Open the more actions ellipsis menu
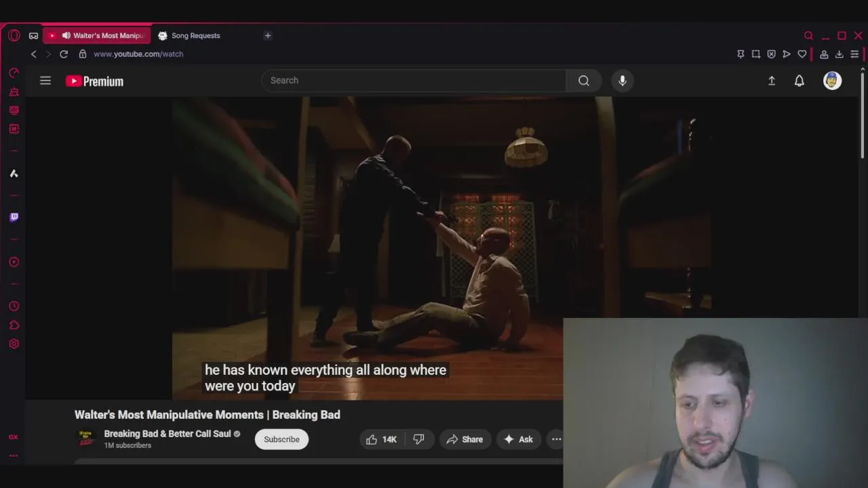Image resolution: width=868 pixels, height=488 pixels. click(556, 439)
